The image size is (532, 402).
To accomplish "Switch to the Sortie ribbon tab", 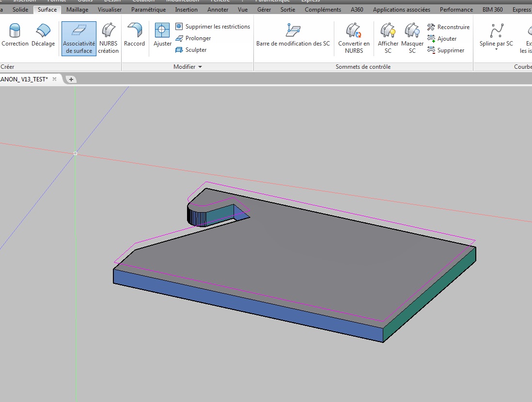I will pyautogui.click(x=288, y=10).
